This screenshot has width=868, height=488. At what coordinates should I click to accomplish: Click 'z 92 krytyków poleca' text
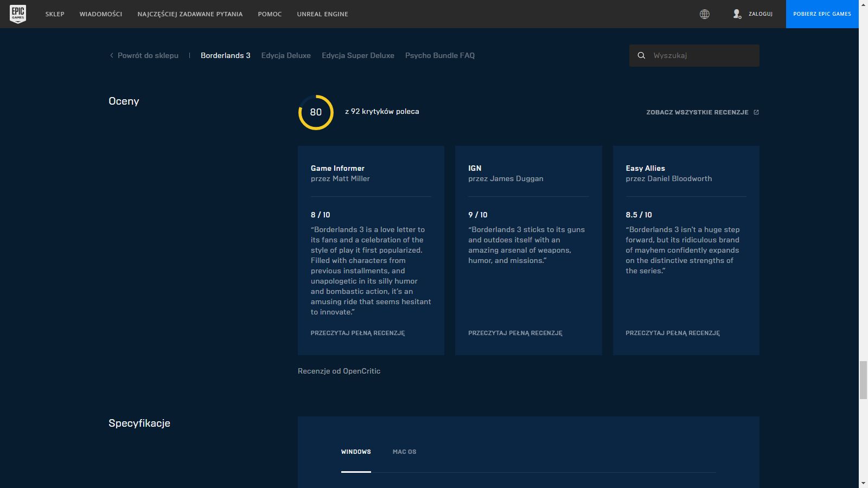[382, 111]
